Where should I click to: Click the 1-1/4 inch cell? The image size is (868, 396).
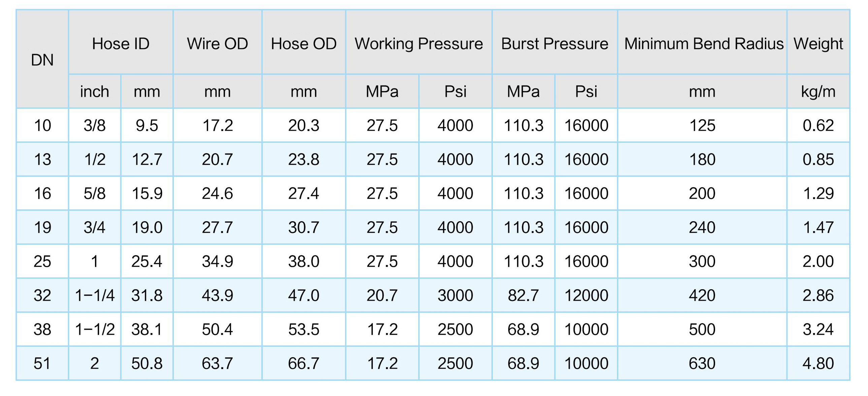(x=94, y=295)
